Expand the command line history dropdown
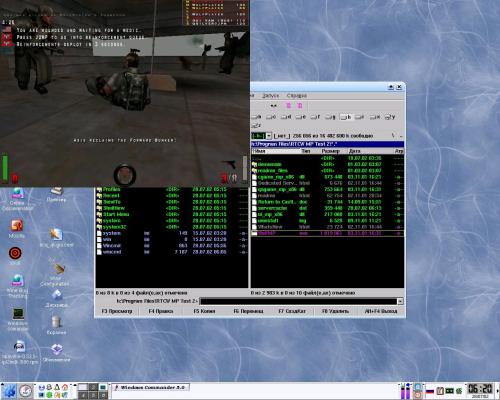 click(x=400, y=301)
